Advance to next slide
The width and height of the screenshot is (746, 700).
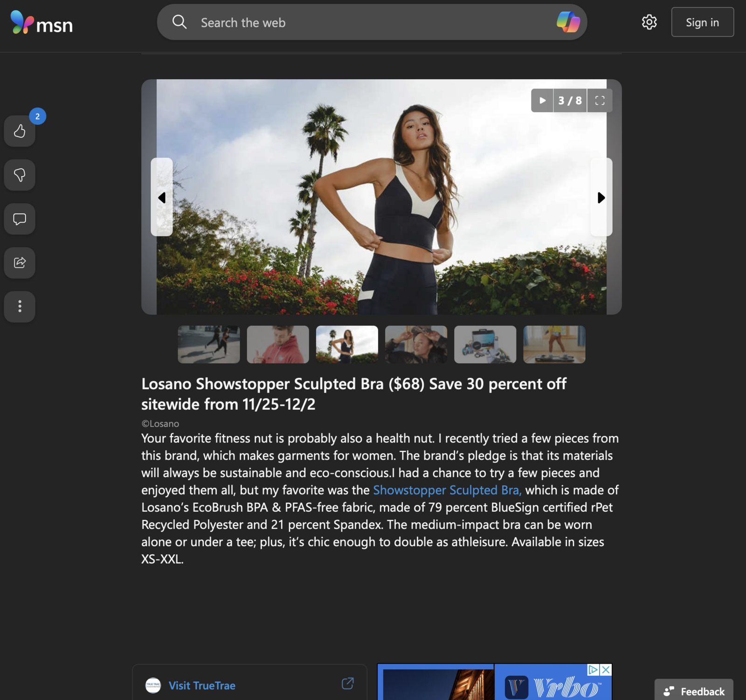click(x=601, y=197)
